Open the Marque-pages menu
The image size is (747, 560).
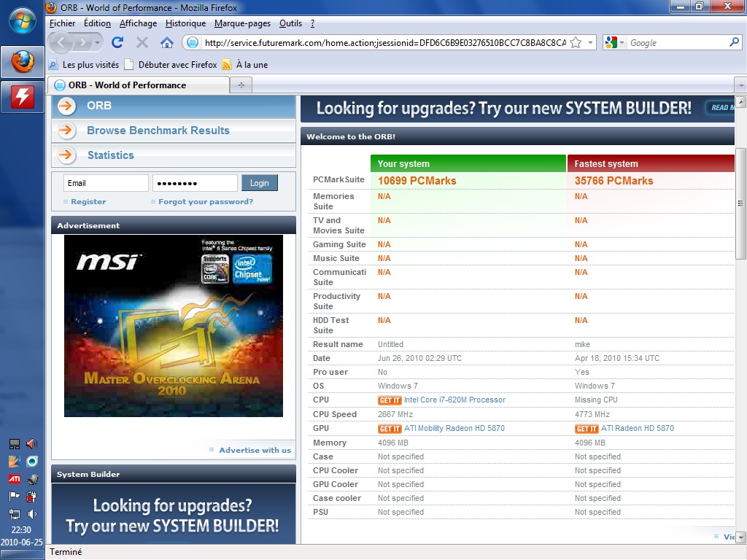pyautogui.click(x=242, y=23)
